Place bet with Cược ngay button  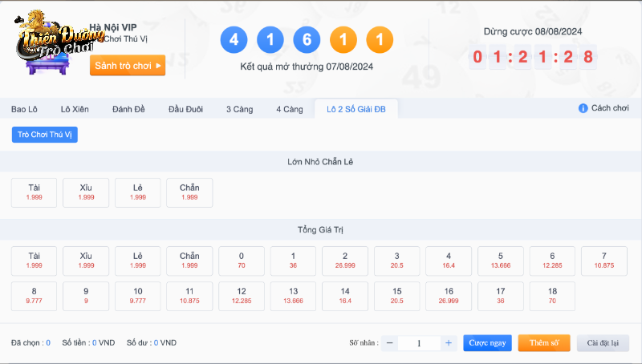tap(487, 343)
